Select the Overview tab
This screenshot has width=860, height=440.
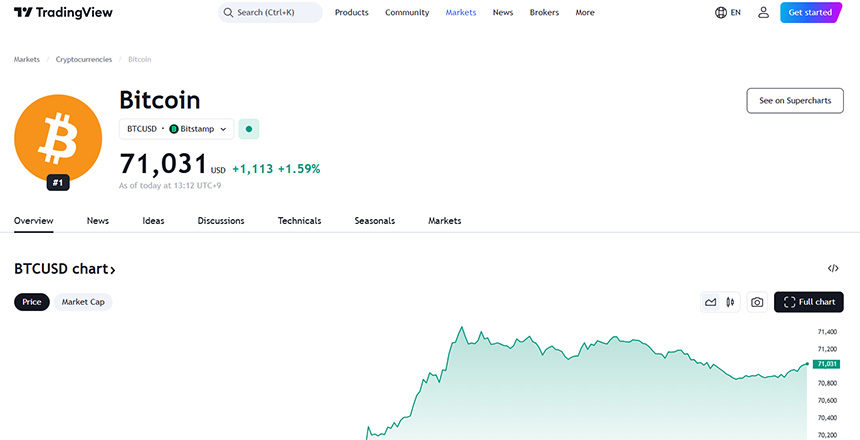coord(34,221)
